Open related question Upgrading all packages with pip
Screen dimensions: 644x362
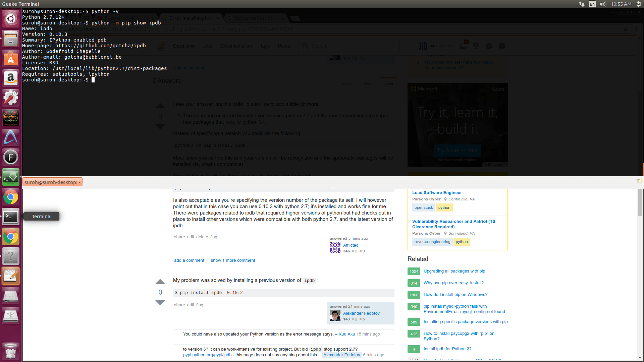click(x=454, y=271)
